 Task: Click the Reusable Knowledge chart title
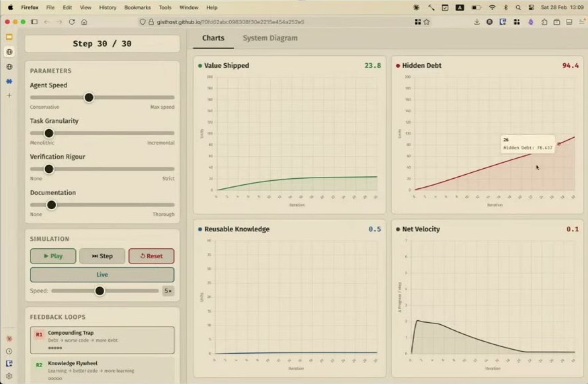tap(237, 229)
